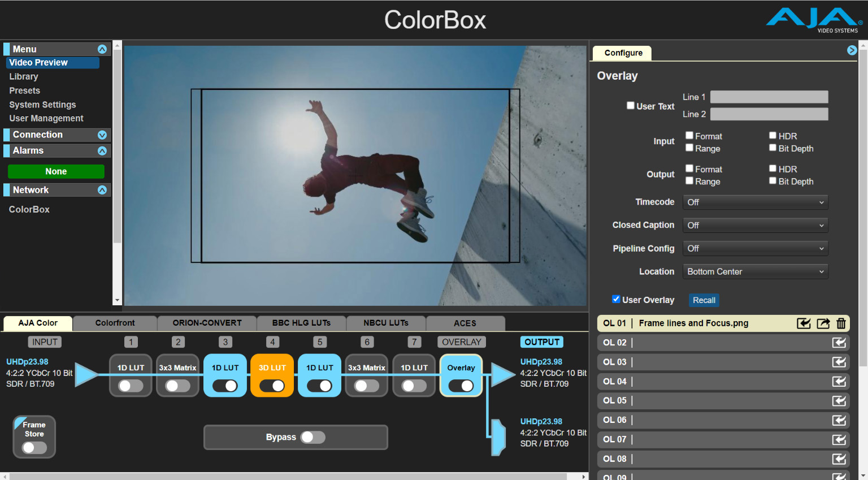Screen dimensions: 868x480
Task: Delete the Frame lines and Focus overlay
Action: (841, 323)
